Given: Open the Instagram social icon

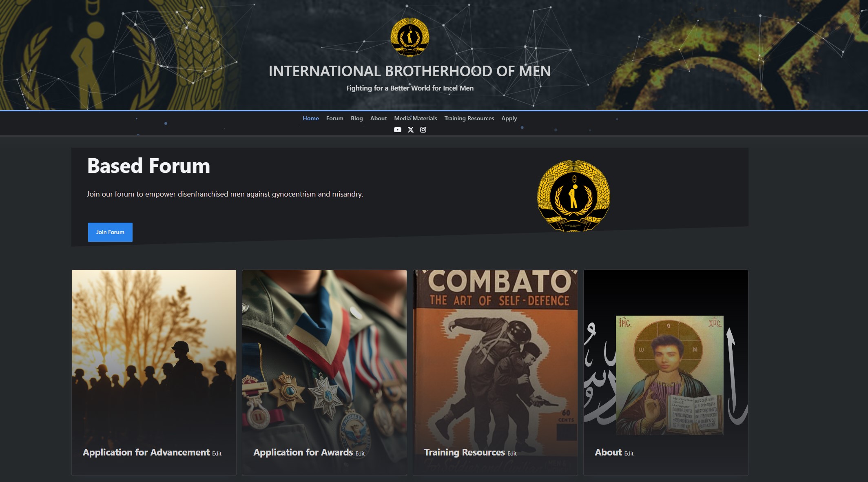Looking at the screenshot, I should (423, 130).
